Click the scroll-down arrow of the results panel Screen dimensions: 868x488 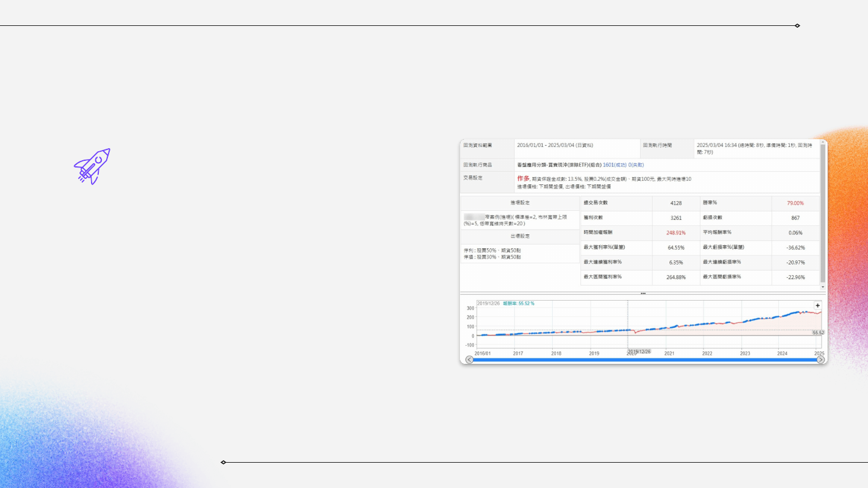click(x=823, y=287)
